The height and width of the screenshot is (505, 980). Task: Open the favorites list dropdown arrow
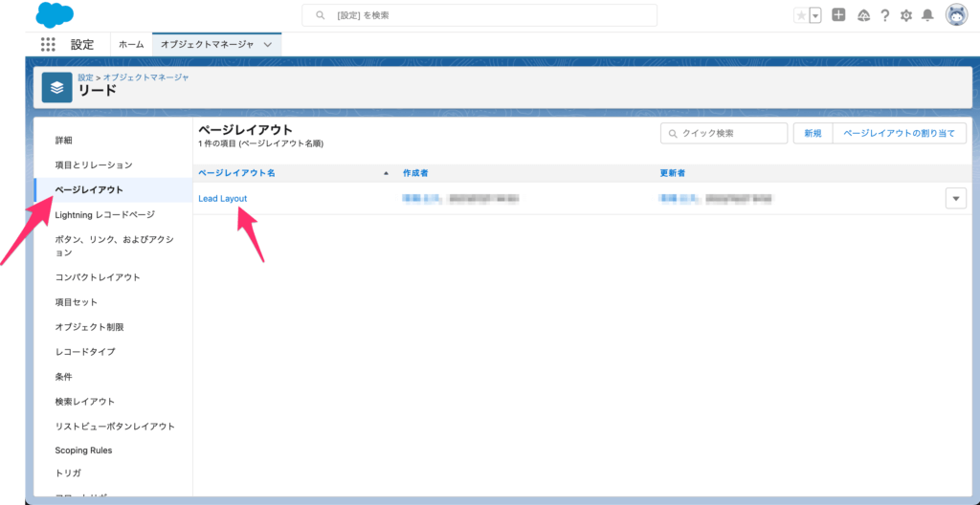point(815,15)
